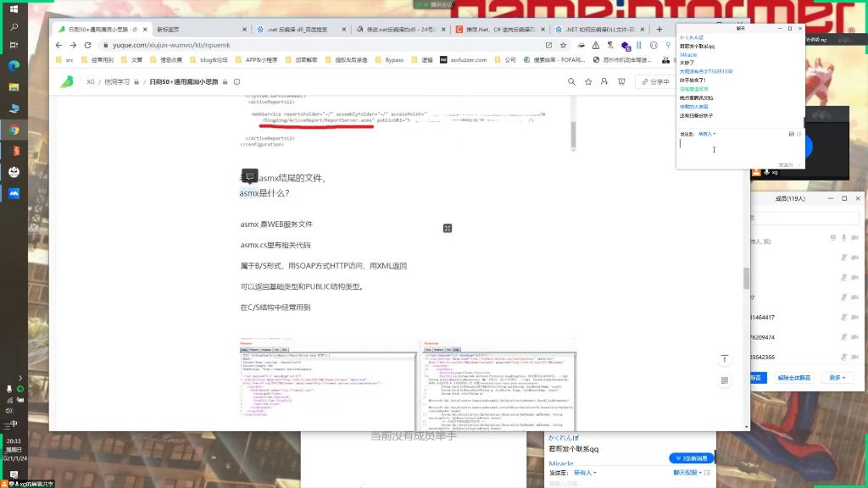Click the browser back arrow
The height and width of the screenshot is (488, 868).
point(58,46)
